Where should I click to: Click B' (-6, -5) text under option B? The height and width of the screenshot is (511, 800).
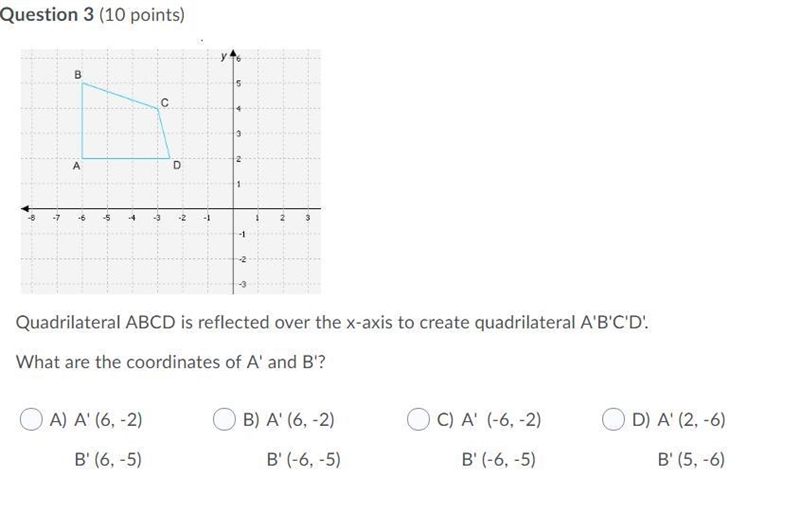[x=304, y=459]
